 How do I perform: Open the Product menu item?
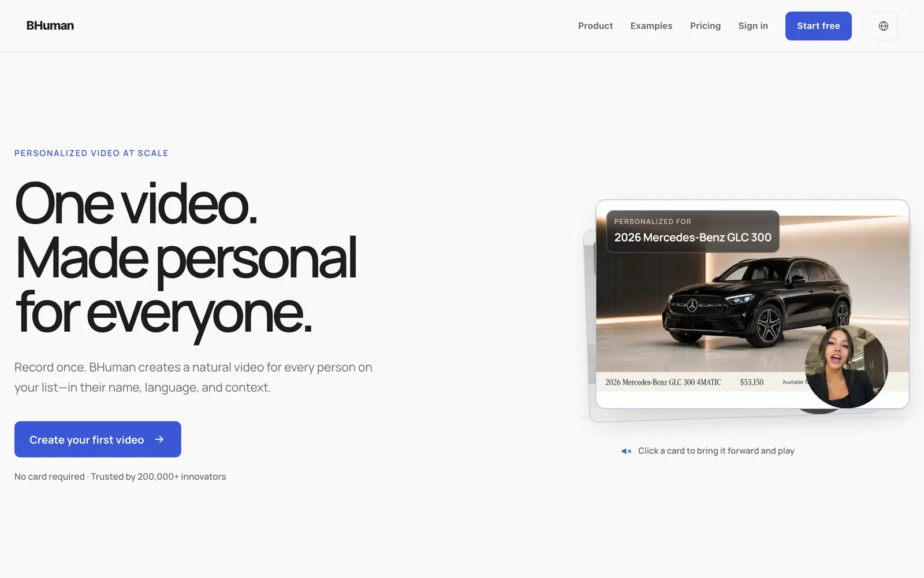pos(595,26)
